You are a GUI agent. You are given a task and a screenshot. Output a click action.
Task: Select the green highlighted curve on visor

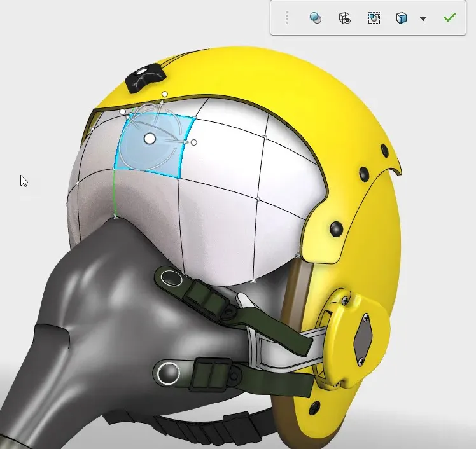[x=113, y=194]
